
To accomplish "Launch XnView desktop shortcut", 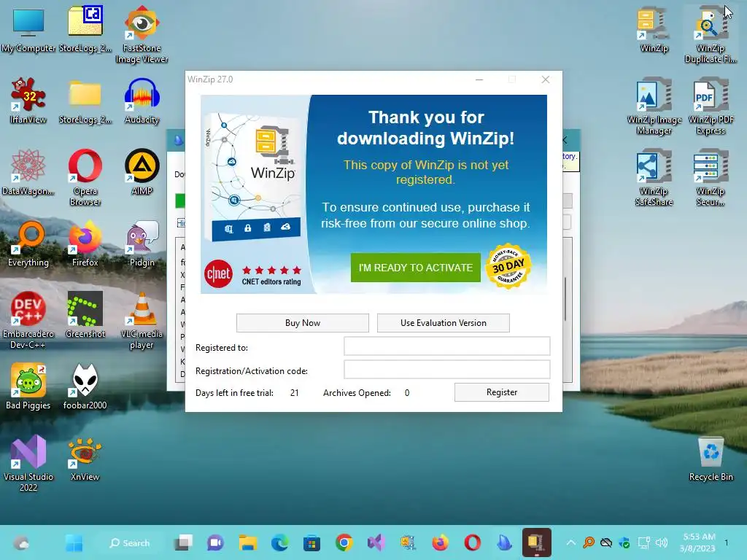I will pos(85,458).
